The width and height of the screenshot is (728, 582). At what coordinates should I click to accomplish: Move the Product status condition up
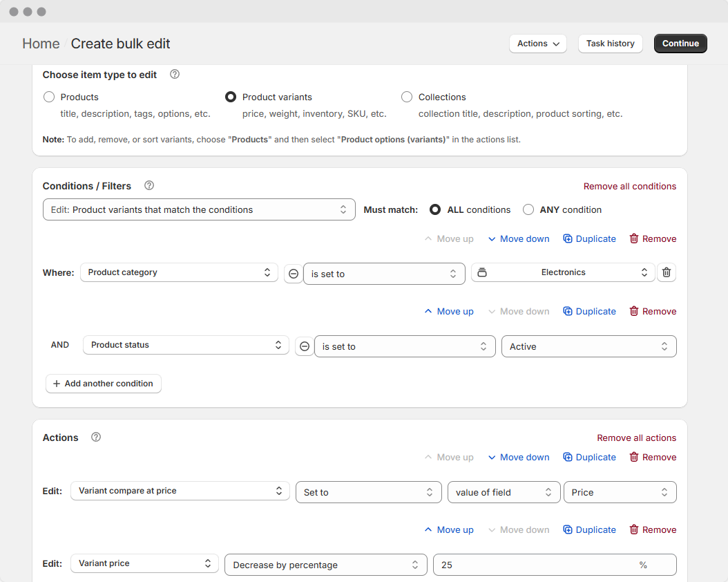tap(448, 311)
